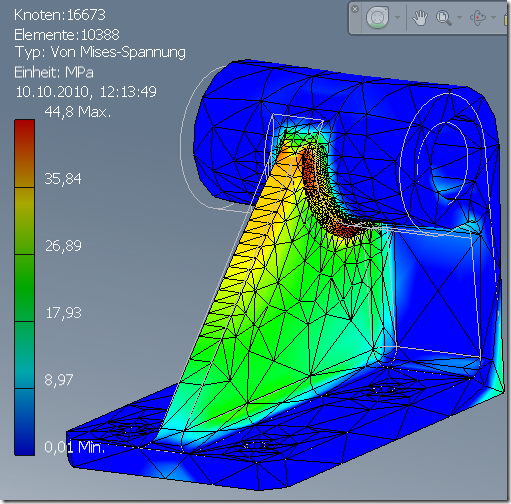Screen dimensions: 511x504
Task: Open the full navigation SteeringWheel tool
Action: point(377,17)
